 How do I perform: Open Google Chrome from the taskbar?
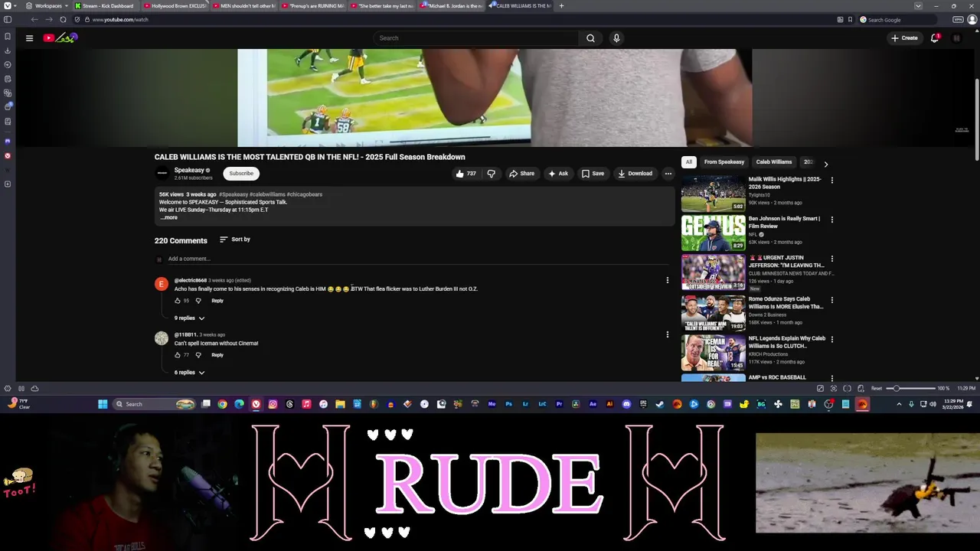click(x=222, y=404)
